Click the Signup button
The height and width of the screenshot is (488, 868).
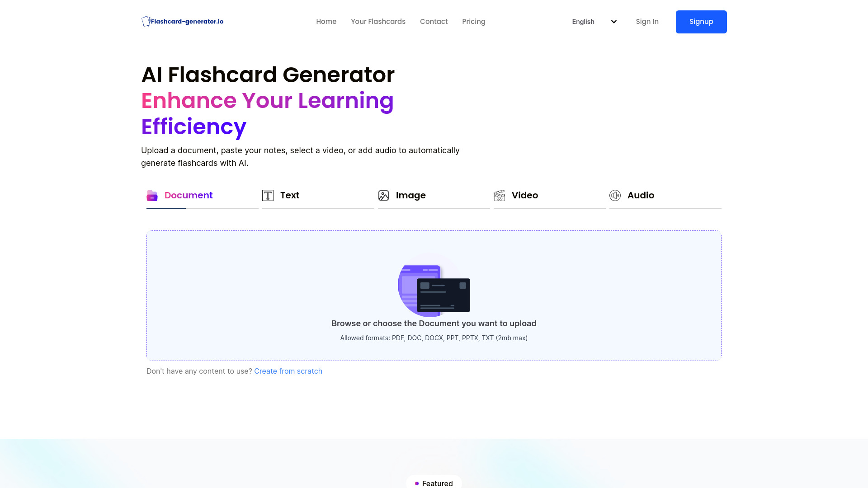point(701,21)
